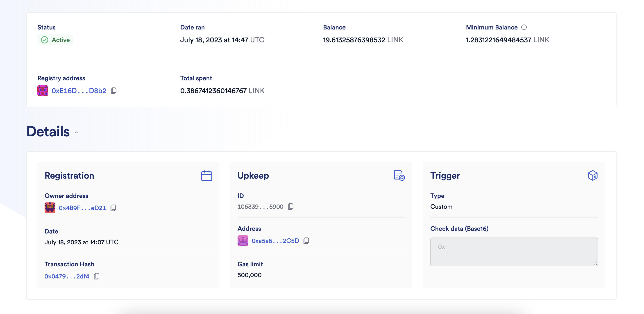Open transaction hash 0x0479...2df4 link
644x314 pixels.
67,276
